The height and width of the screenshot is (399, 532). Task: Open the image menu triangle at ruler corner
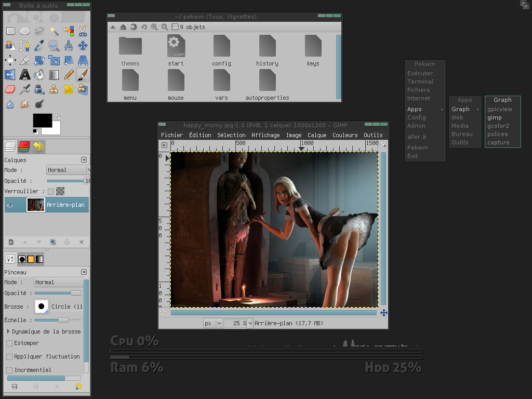tap(165, 145)
